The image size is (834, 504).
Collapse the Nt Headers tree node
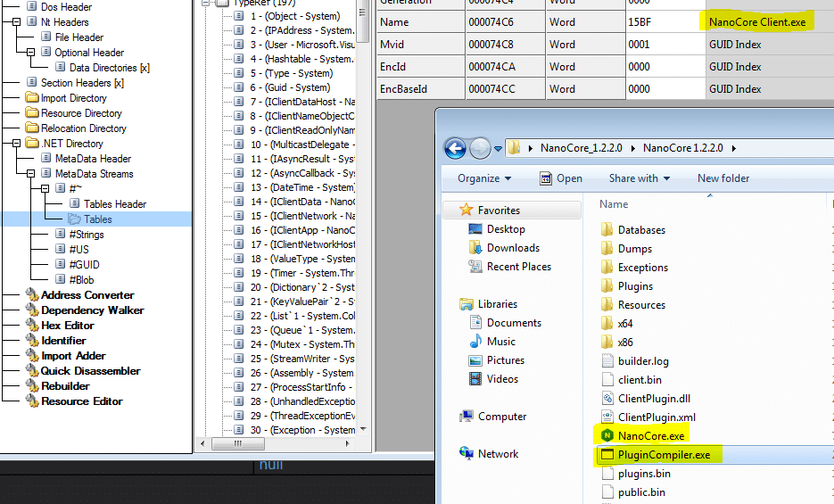(16, 22)
